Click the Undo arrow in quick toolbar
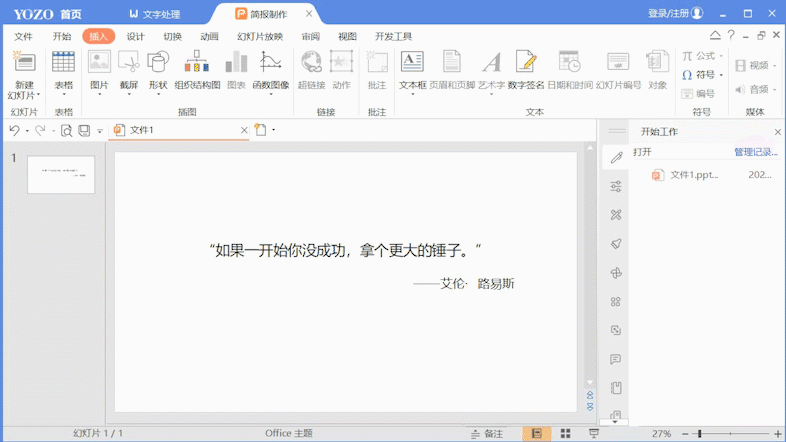Screen dimensions: 786x442 (14, 130)
